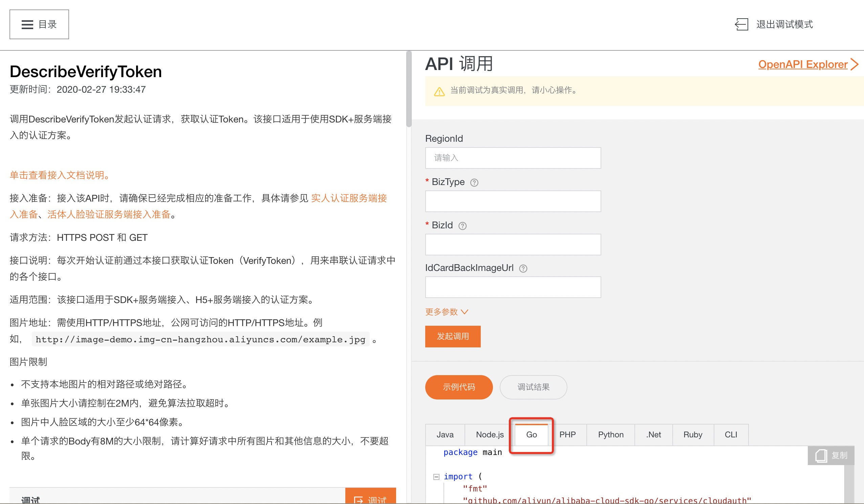Click the 'package main' code line

tap(472, 453)
